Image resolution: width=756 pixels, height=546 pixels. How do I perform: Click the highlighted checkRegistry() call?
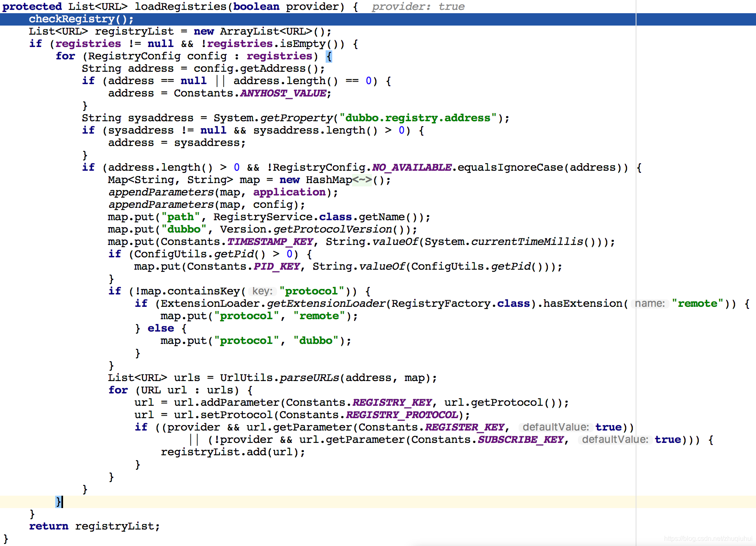tap(81, 19)
